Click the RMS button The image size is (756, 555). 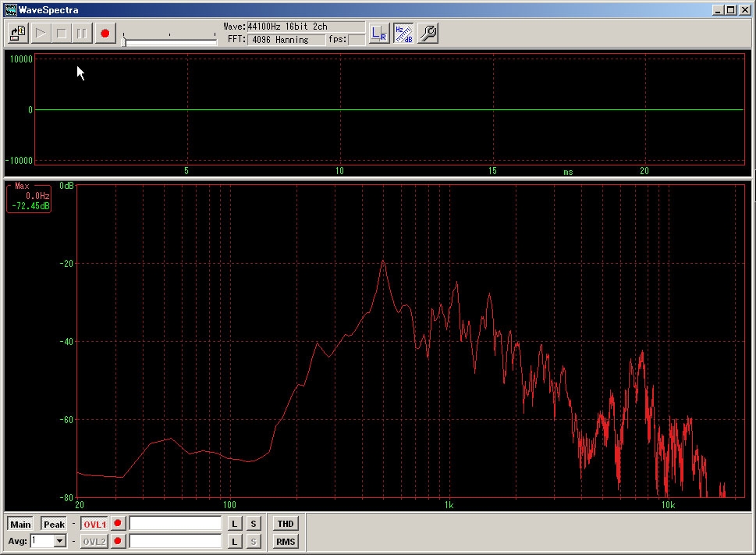point(286,541)
